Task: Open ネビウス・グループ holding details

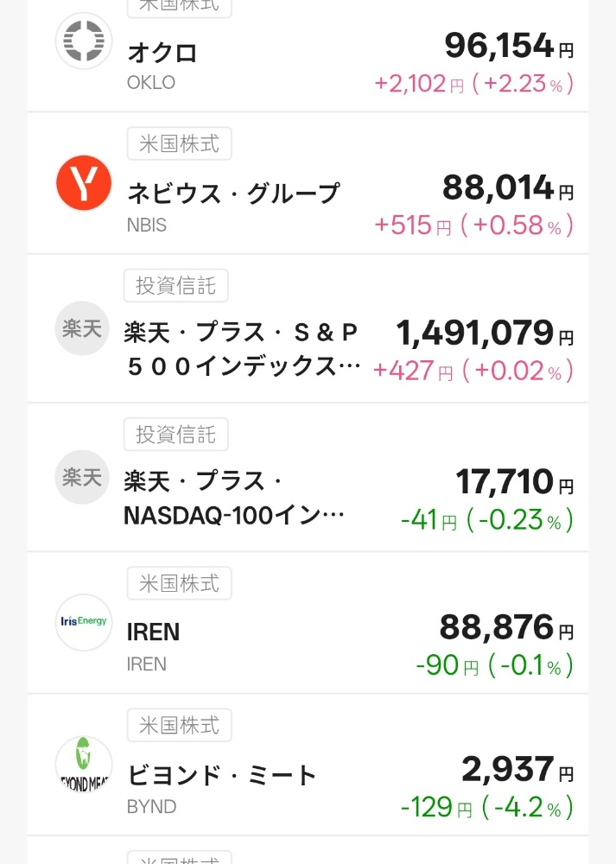Action: click(233, 194)
